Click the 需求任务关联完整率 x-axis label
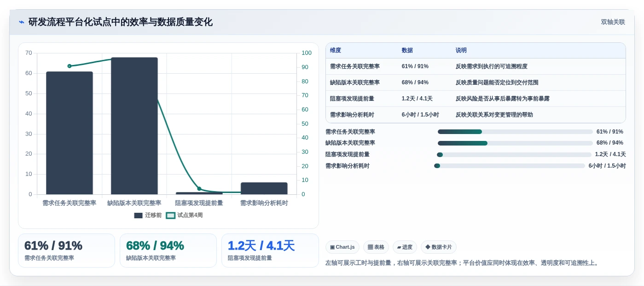The height and width of the screenshot is (286, 644). click(70, 203)
